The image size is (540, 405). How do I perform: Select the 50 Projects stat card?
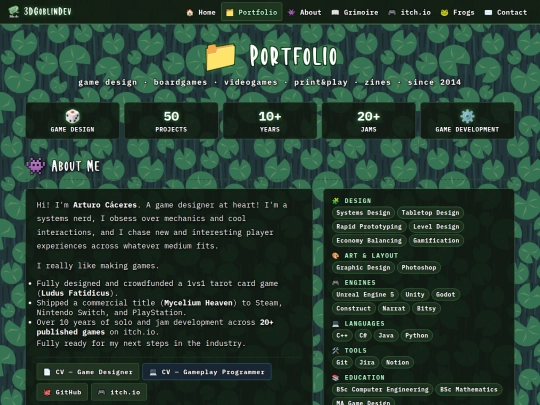pos(171,121)
